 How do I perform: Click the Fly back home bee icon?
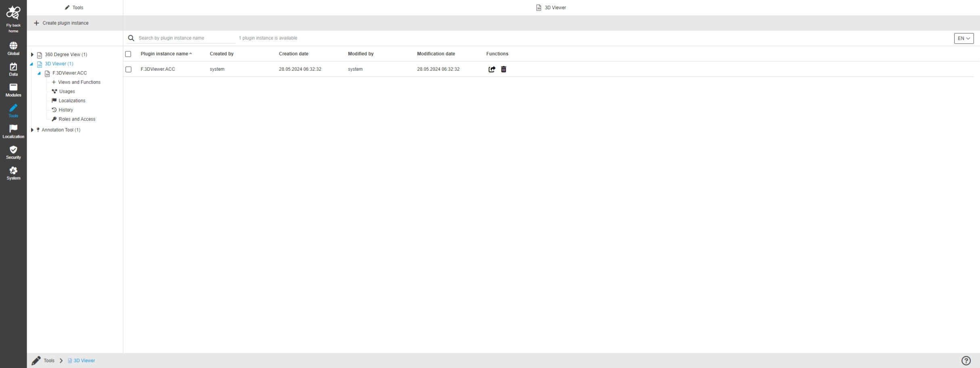tap(13, 13)
